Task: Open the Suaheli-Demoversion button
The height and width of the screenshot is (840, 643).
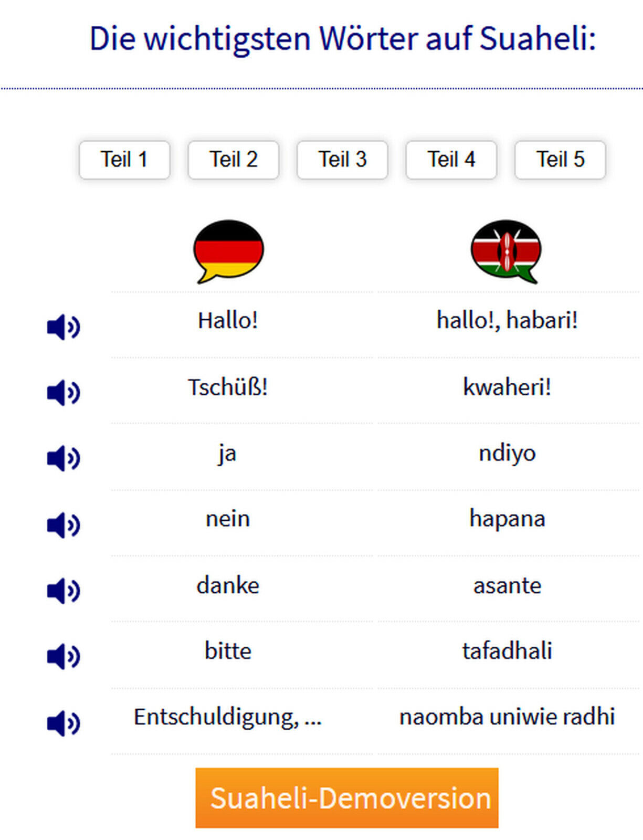Action: [x=347, y=798]
